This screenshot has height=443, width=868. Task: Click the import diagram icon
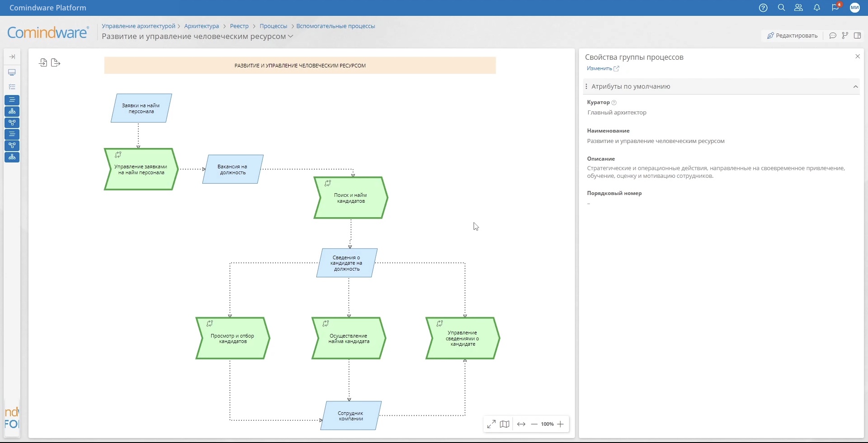tap(43, 62)
